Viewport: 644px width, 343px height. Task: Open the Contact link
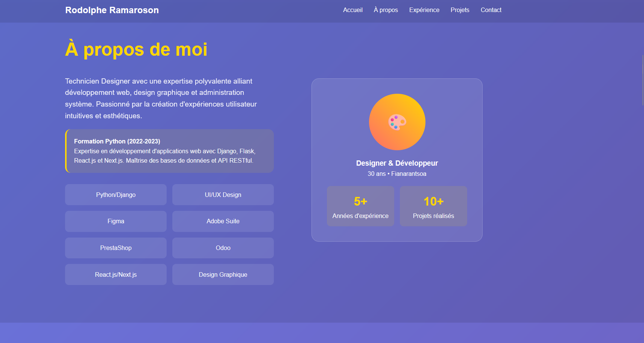point(491,10)
